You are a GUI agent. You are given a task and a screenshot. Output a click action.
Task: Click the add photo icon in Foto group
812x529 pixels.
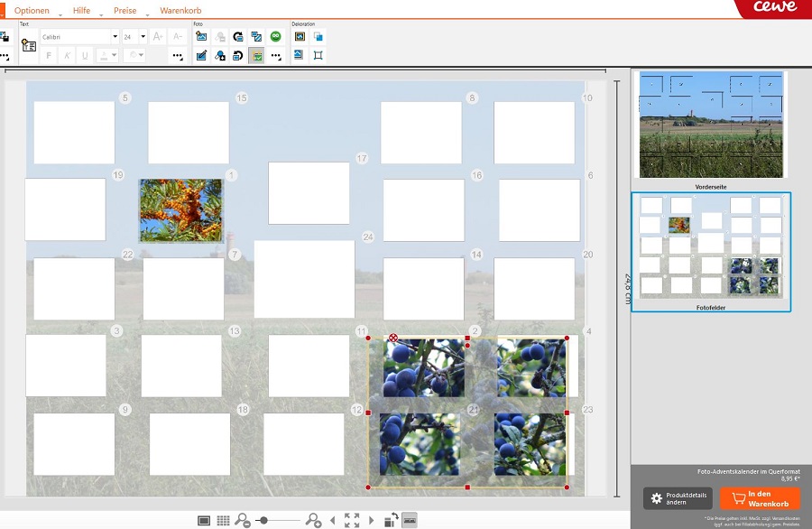(201, 37)
